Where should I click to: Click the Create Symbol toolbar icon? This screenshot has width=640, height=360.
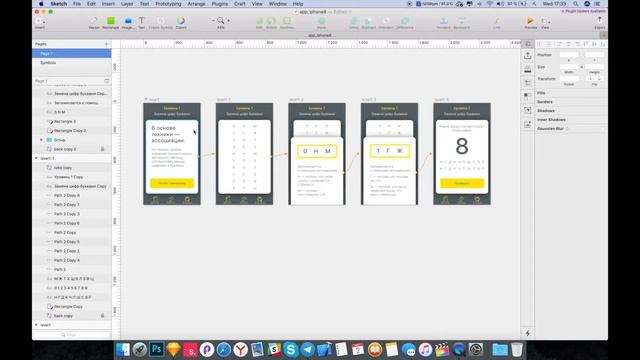tap(161, 22)
